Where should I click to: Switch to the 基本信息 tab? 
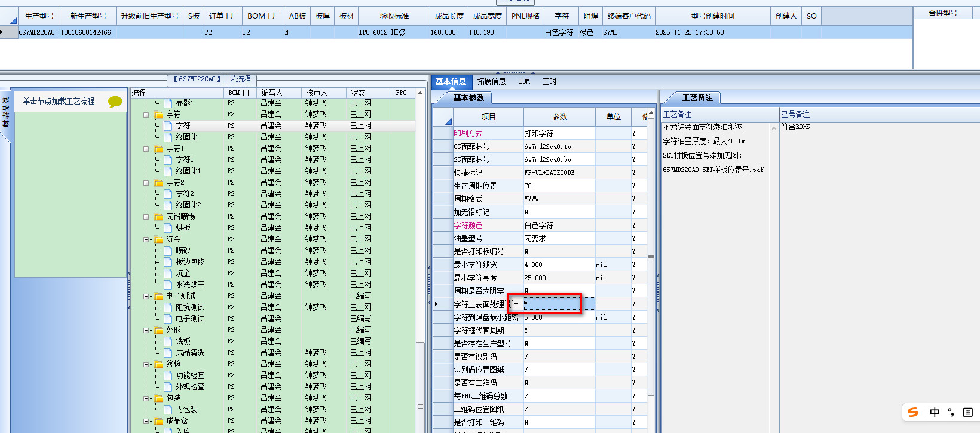451,82
